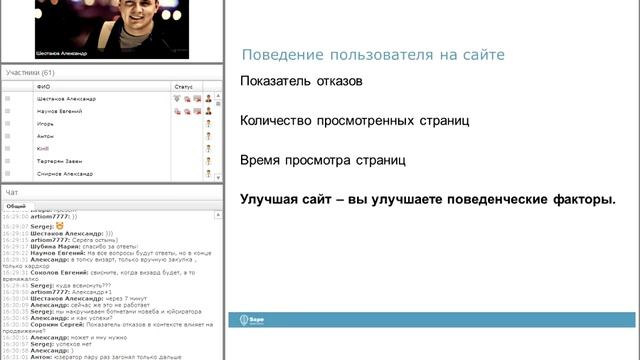Click chat message 'успехов нет' from Sergej
This screenshot has height=360, width=640.
click(x=73, y=344)
